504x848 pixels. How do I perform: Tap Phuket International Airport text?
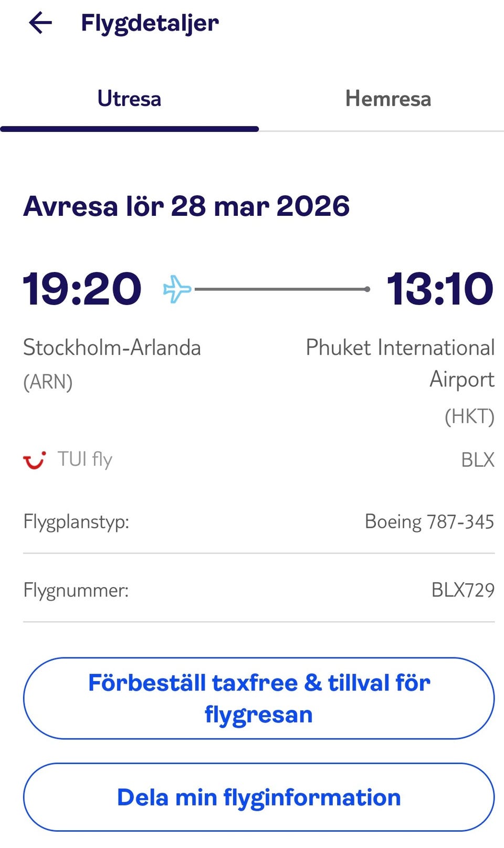click(400, 362)
